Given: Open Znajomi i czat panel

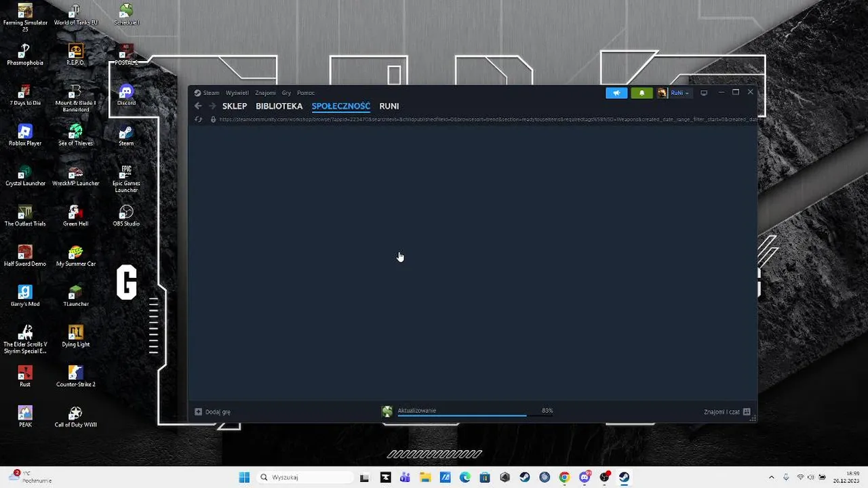Looking at the screenshot, I should click(x=727, y=411).
